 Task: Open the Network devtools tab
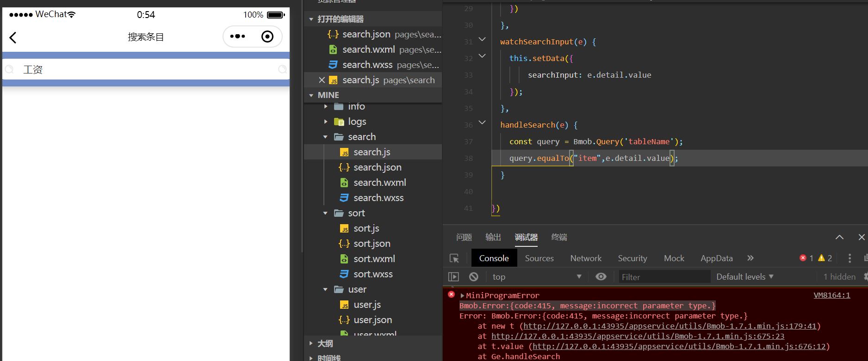click(x=586, y=258)
